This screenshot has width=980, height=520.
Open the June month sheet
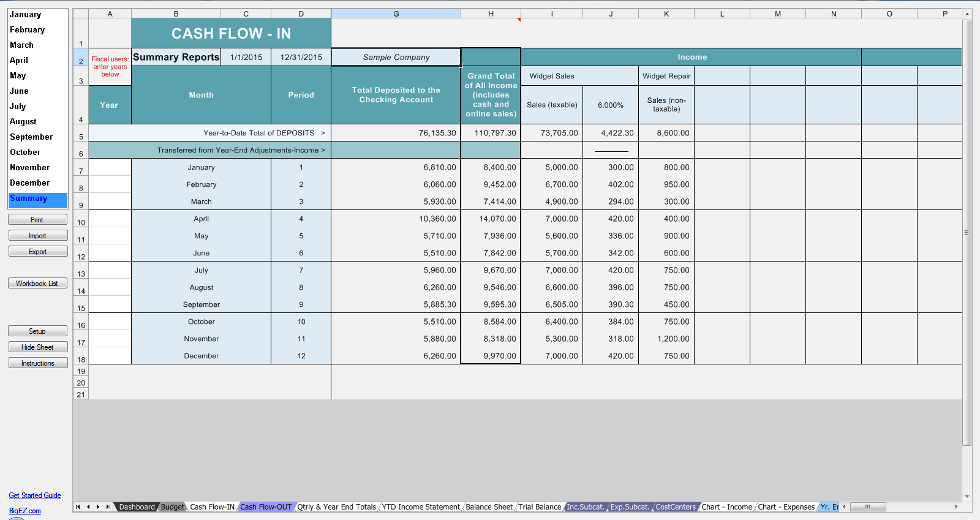click(x=37, y=91)
